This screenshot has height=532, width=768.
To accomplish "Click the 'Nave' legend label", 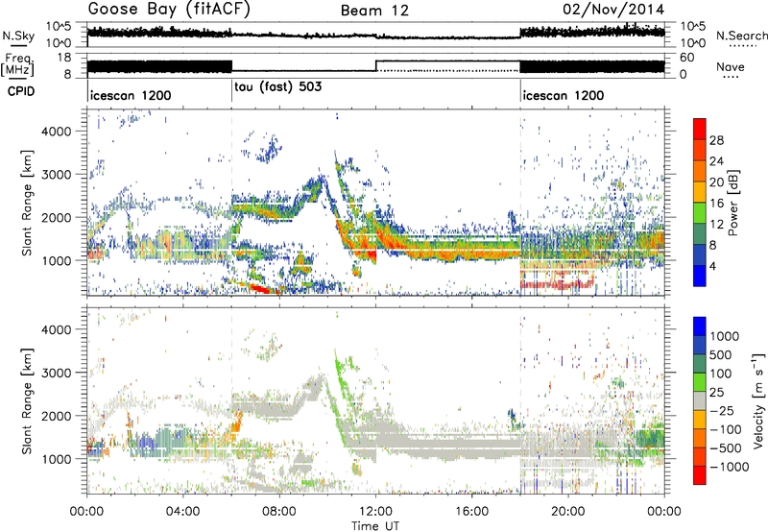I will [x=731, y=66].
